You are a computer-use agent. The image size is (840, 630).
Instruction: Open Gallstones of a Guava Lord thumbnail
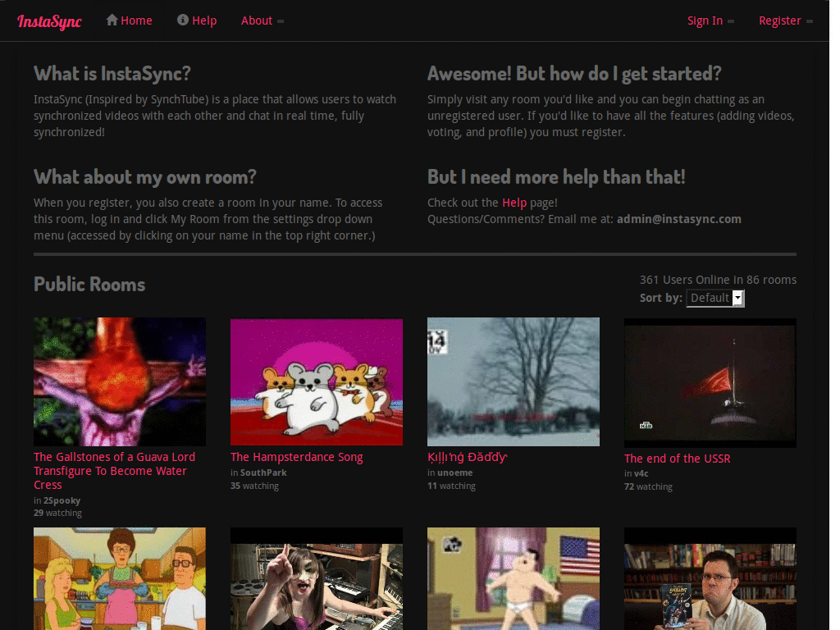(x=120, y=381)
